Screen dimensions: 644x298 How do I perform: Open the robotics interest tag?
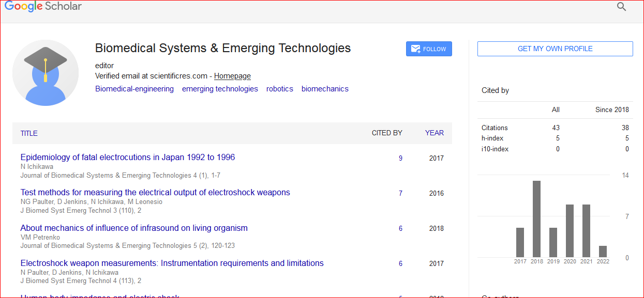[280, 89]
